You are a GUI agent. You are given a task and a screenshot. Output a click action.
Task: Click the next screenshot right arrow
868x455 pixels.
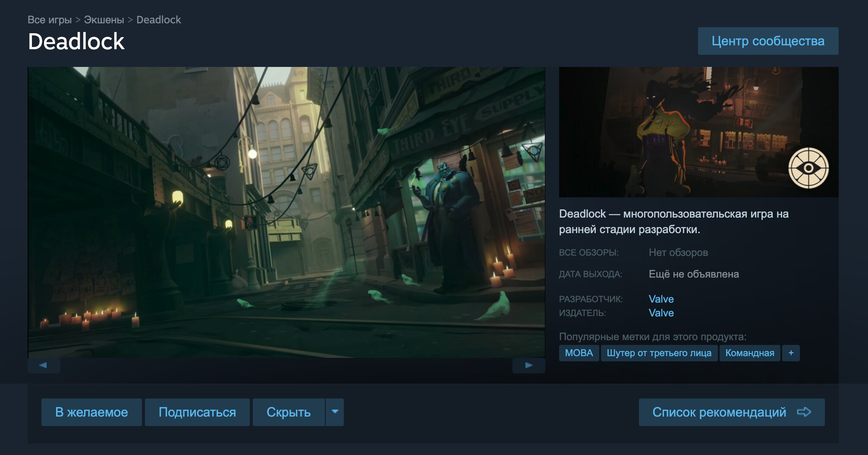pos(528,365)
